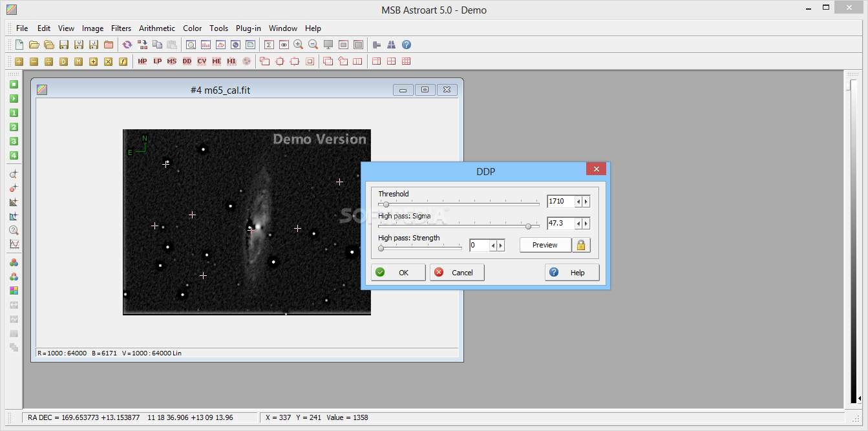Toggle the padlock button in DDP dialog
Viewport: 868px width, 431px height.
pyautogui.click(x=580, y=245)
